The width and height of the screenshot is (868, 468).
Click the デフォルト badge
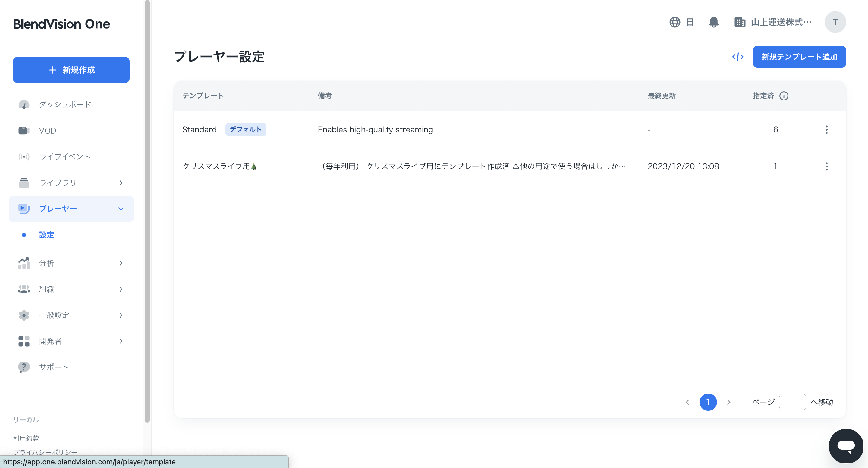tap(246, 129)
